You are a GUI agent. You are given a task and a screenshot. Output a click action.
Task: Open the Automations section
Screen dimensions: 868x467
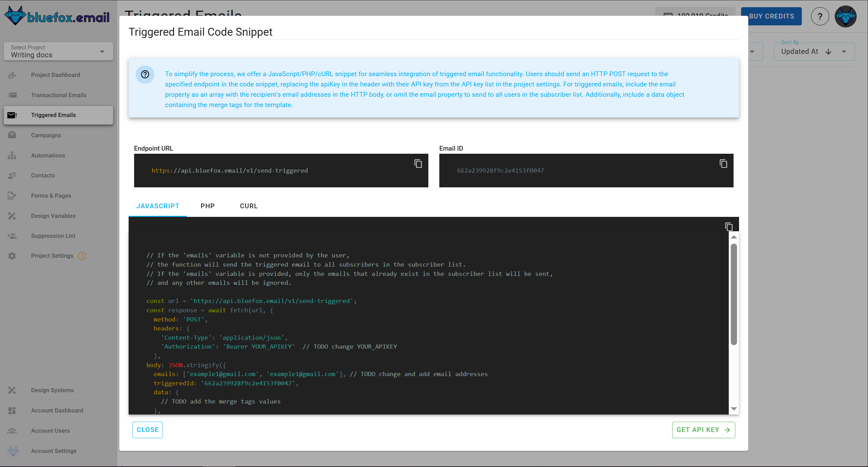click(48, 155)
